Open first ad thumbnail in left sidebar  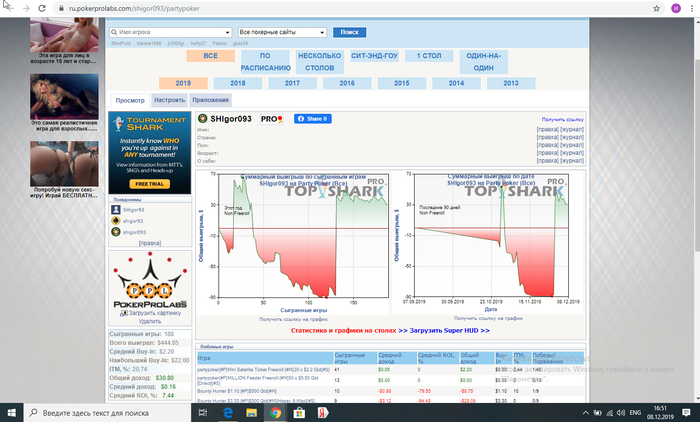[64, 35]
